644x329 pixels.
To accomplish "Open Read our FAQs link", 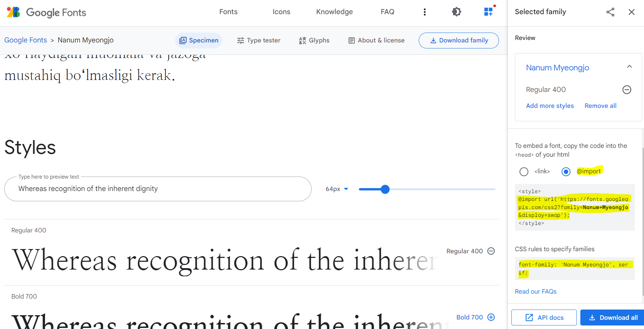I will tap(536, 292).
